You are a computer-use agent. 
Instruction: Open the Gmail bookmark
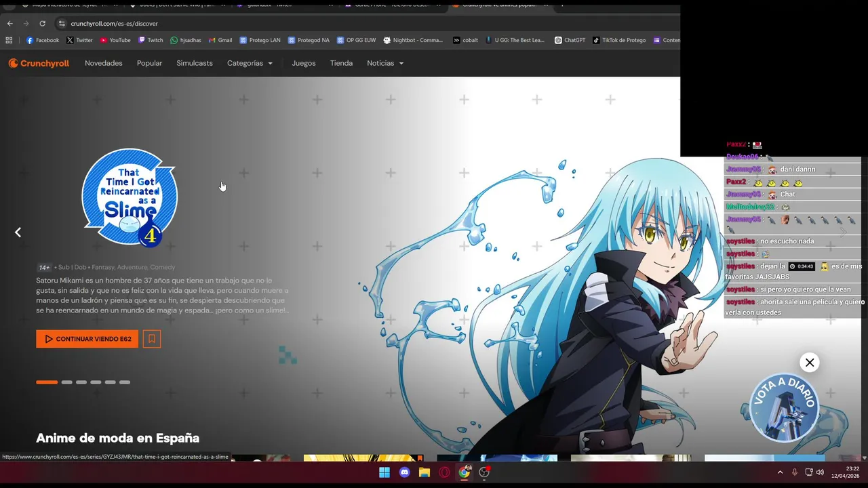(220, 40)
